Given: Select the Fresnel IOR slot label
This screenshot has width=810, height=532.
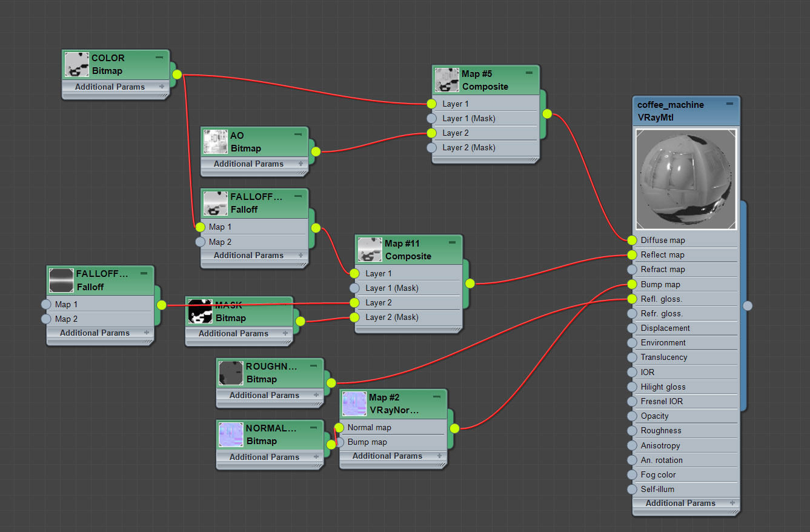Looking at the screenshot, I should [x=662, y=401].
